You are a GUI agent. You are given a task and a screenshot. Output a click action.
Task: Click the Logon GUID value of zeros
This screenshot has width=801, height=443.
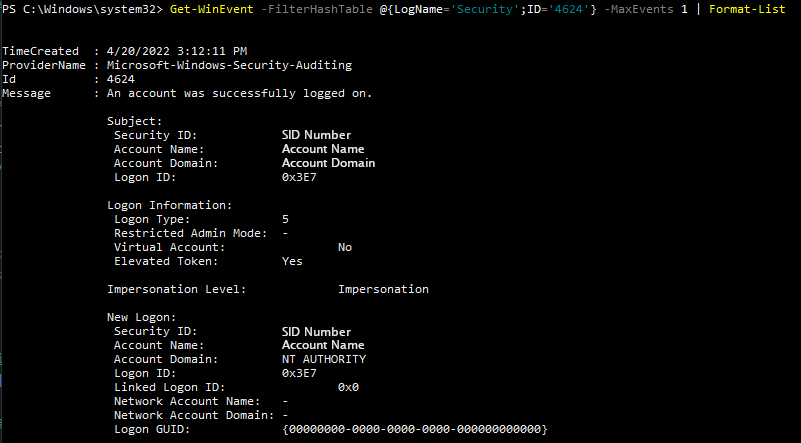[x=415, y=429]
